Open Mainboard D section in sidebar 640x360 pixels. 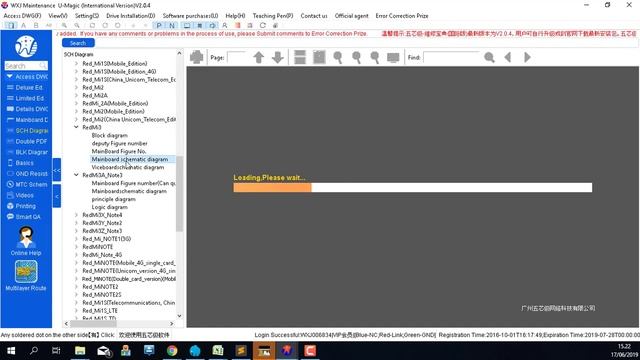[x=27, y=120]
